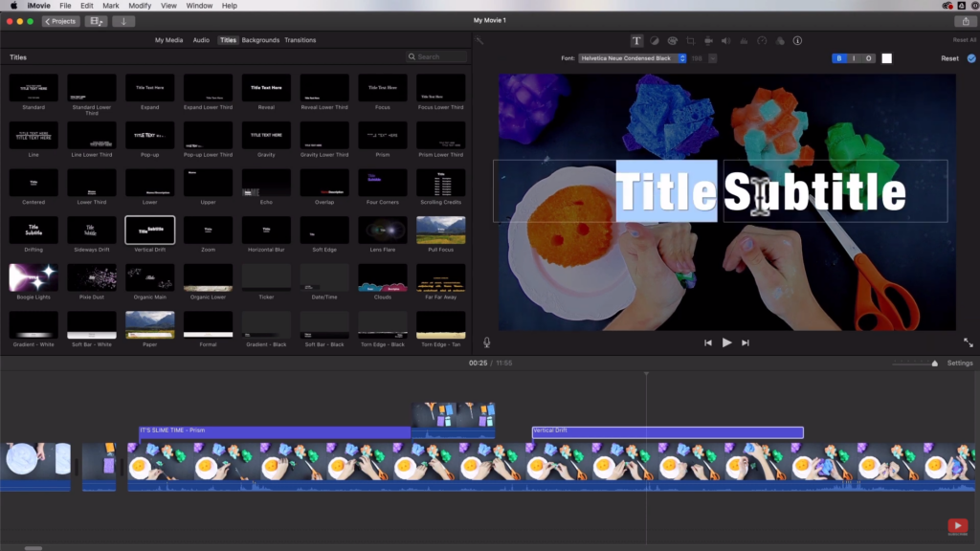
Task: Apply title changes with blue checkmark
Action: click(x=971, y=58)
